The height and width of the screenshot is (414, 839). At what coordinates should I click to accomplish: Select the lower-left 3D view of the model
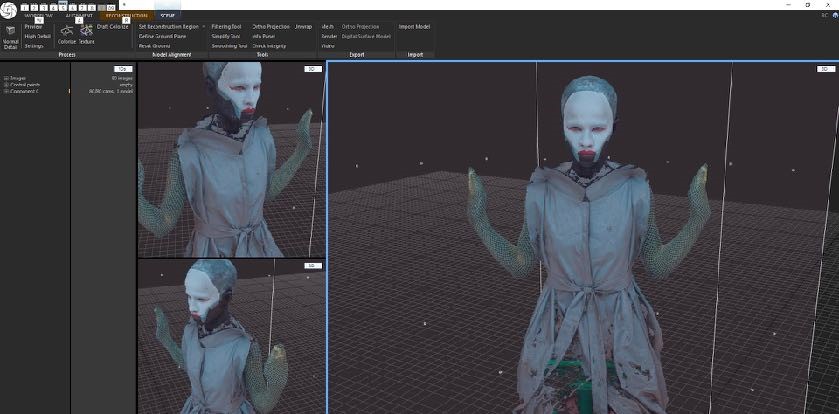coord(230,335)
